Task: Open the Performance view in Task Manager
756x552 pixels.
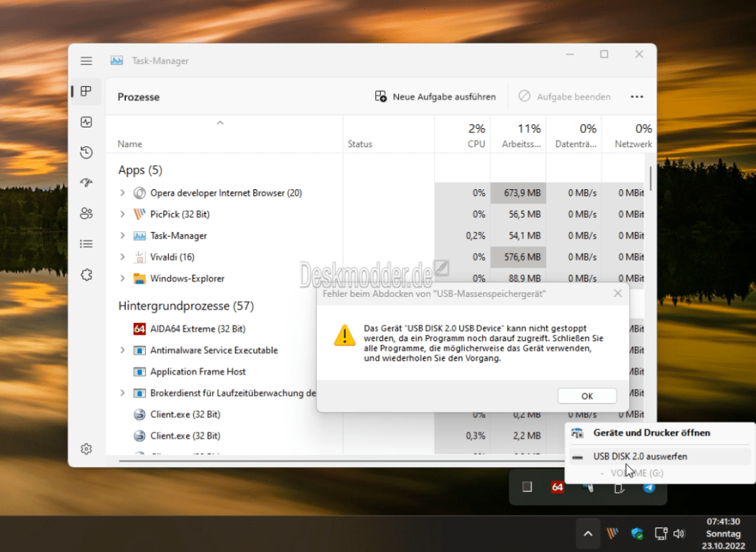Action: coord(85,122)
